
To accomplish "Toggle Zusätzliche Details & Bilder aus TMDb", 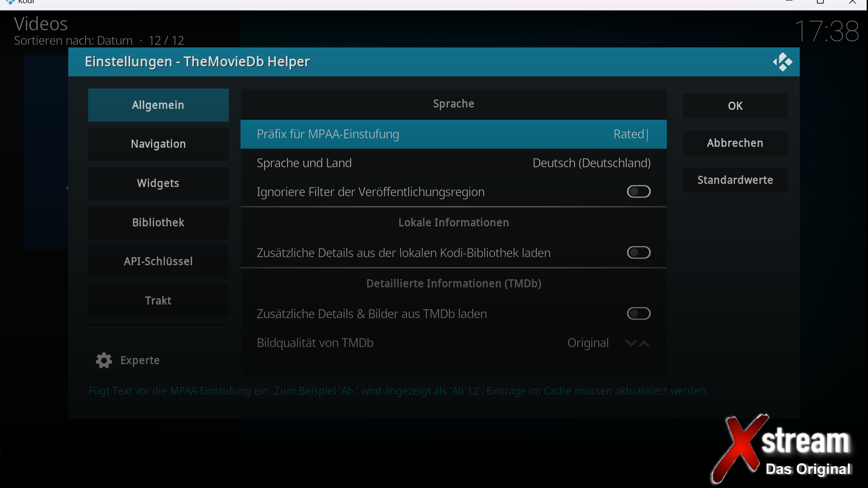I will [638, 314].
